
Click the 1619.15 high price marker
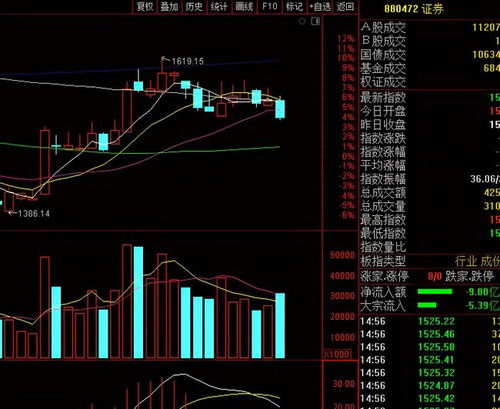(187, 61)
